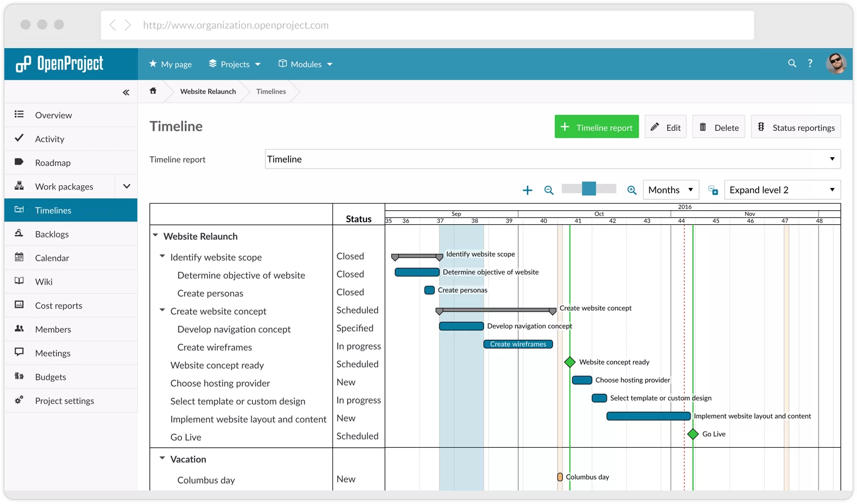Image resolution: width=857 pixels, height=504 pixels.
Task: Collapse the sidebar with double chevron icon
Action: coord(126,92)
